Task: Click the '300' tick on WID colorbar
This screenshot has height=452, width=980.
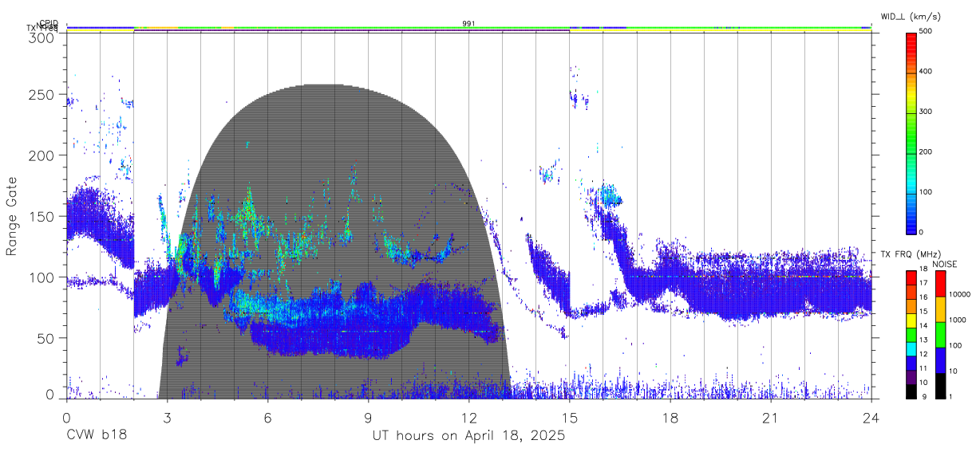Action: click(927, 112)
